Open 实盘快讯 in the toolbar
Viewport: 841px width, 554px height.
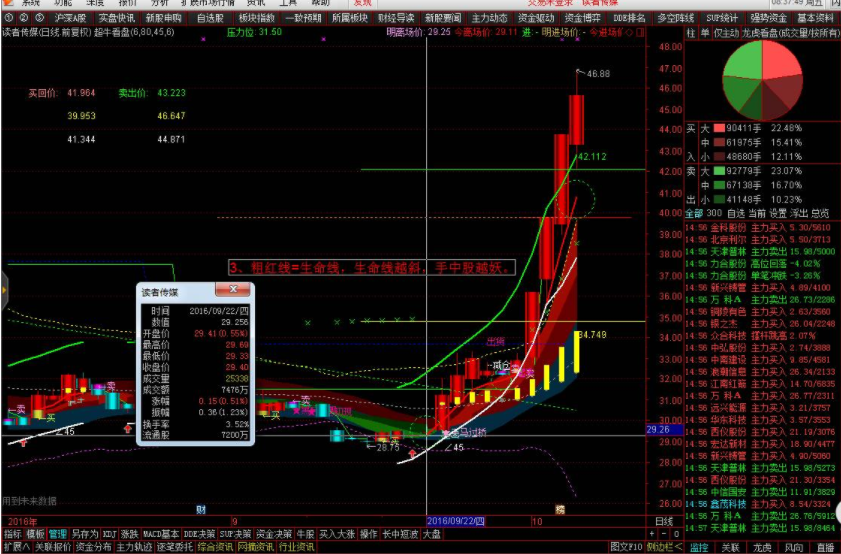pyautogui.click(x=116, y=18)
